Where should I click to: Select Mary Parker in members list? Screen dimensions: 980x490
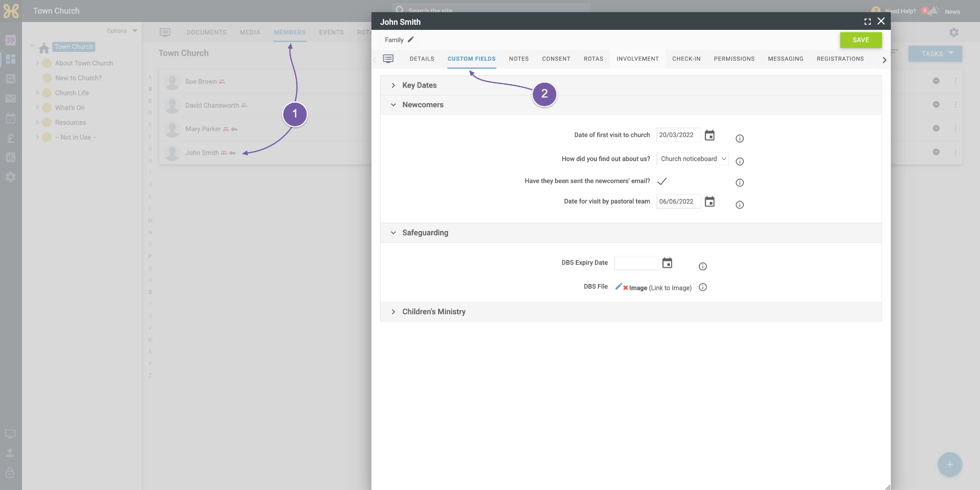point(203,129)
